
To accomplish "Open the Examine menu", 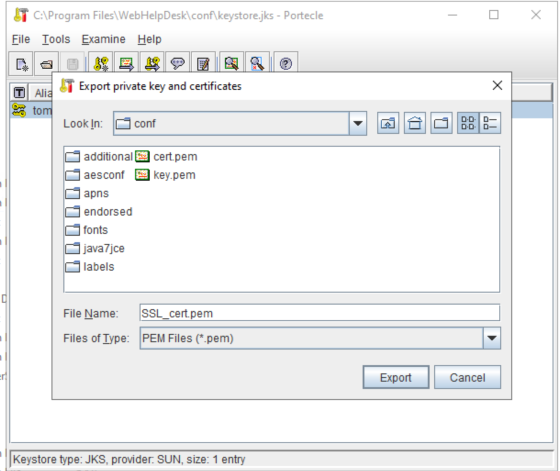I will click(104, 39).
